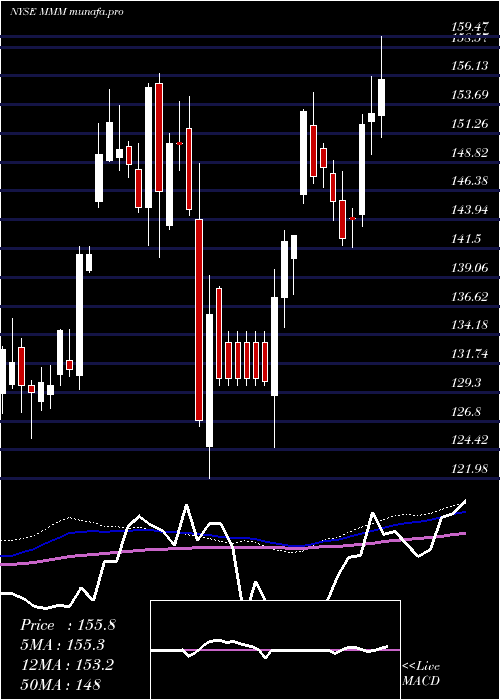The height and width of the screenshot is (700, 500).
Task: Select the 139.06 price axis label
Action: (x=470, y=267)
